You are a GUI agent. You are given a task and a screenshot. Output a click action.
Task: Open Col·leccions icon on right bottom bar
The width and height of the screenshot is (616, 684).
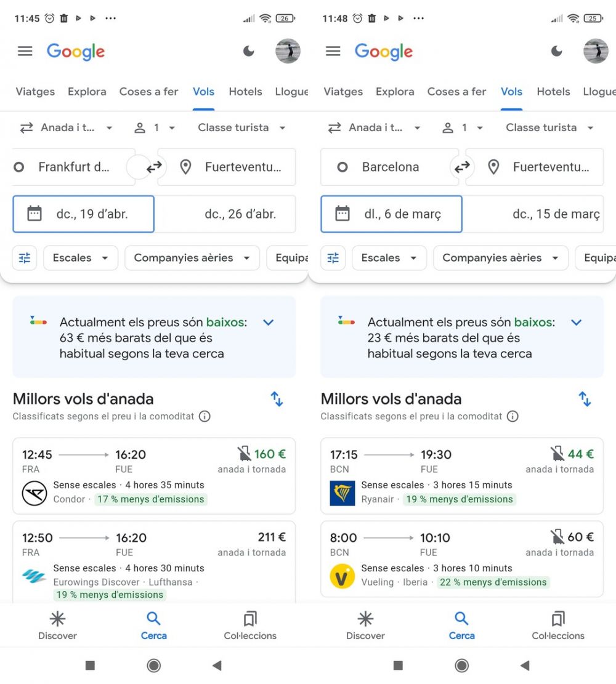(558, 619)
